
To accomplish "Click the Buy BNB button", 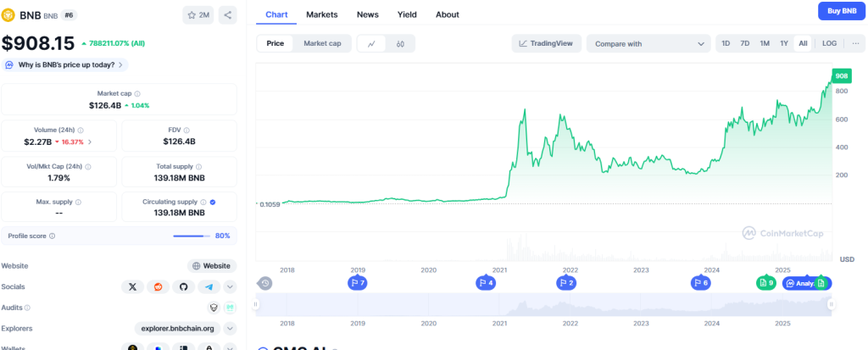I will pyautogui.click(x=842, y=10).
